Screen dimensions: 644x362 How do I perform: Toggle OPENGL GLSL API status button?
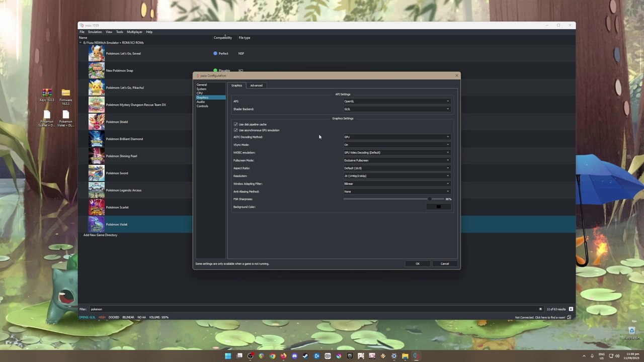pos(87,317)
